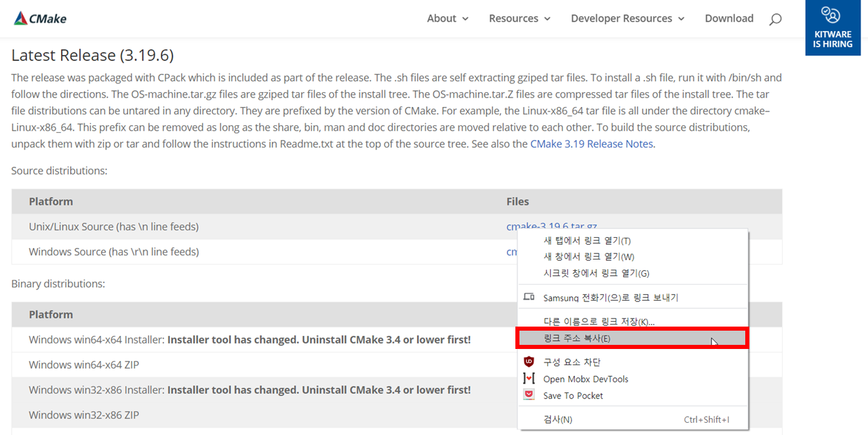Click 'Windows win32-x86 Installer' row text

click(x=250, y=390)
